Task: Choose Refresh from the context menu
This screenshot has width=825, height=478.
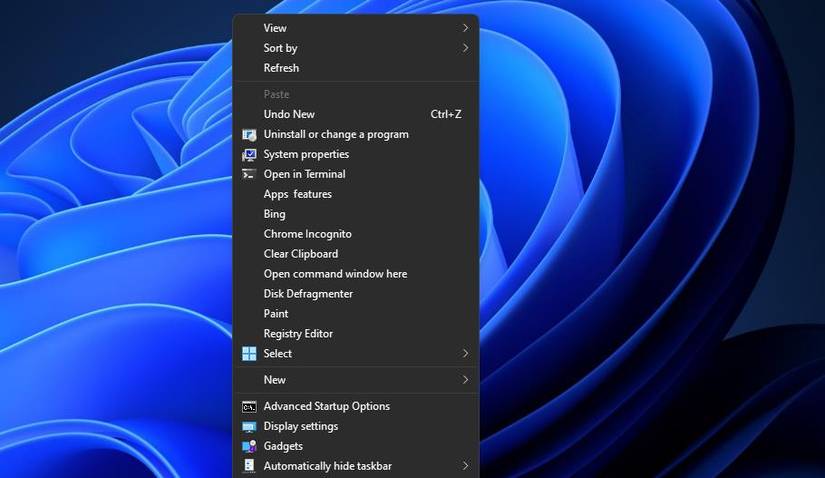Action: pyautogui.click(x=356, y=68)
